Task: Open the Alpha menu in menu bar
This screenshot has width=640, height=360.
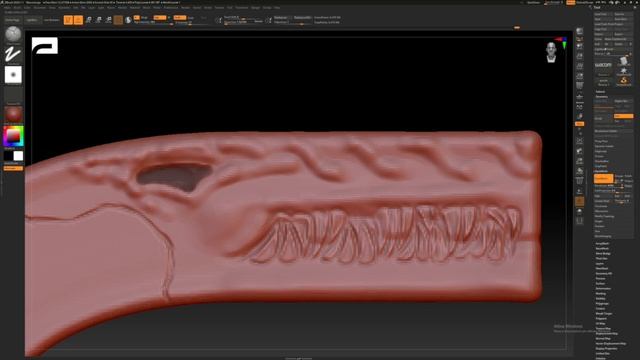Action: pyautogui.click(x=7, y=8)
